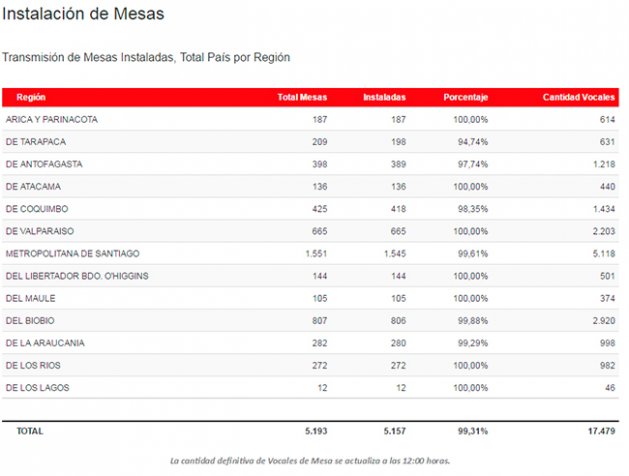This screenshot has width=629, height=476.
Task: Select the DE LOS LAGOS row
Action: [39, 387]
